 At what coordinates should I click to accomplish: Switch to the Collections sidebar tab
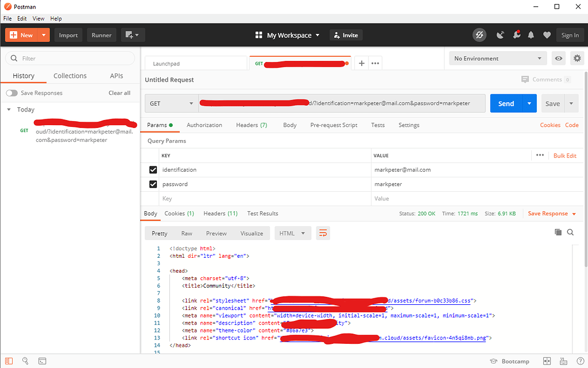pos(69,75)
